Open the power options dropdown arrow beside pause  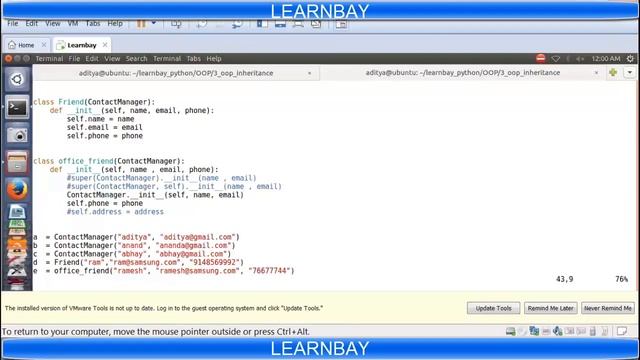click(x=154, y=23)
